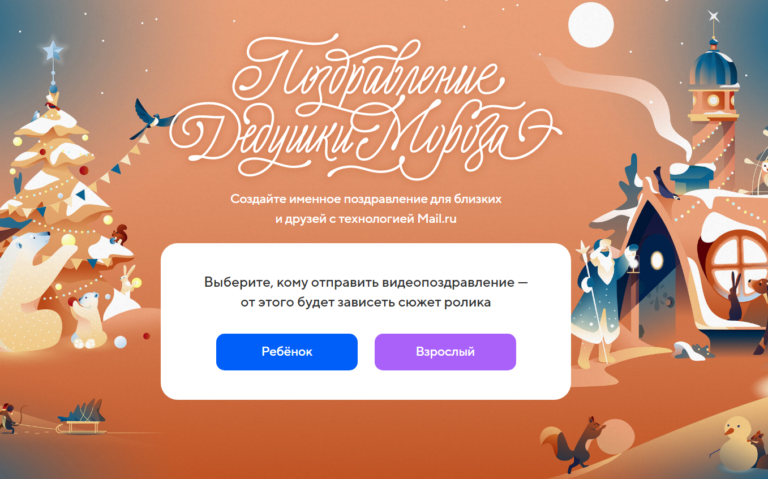
Task: Click the dark bird perched on the roof
Action: pyautogui.click(x=666, y=184)
